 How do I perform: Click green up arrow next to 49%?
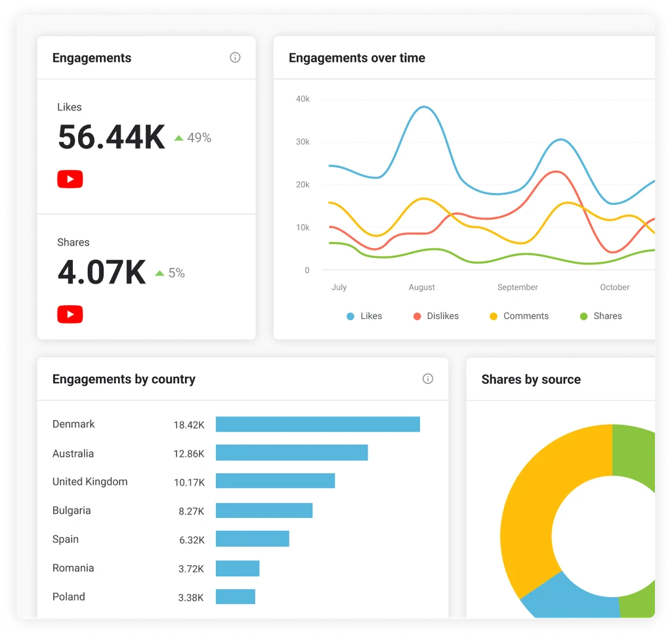coord(178,138)
